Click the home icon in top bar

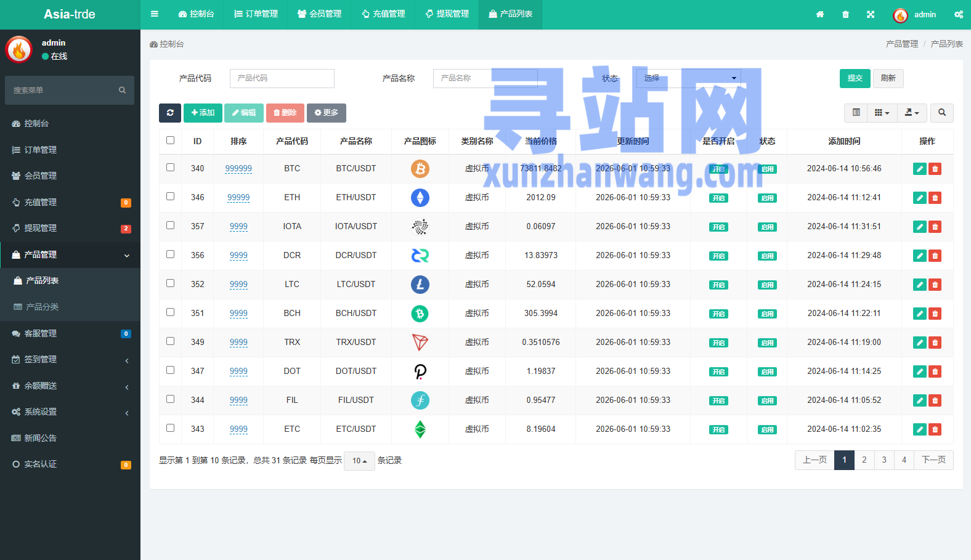pyautogui.click(x=820, y=14)
